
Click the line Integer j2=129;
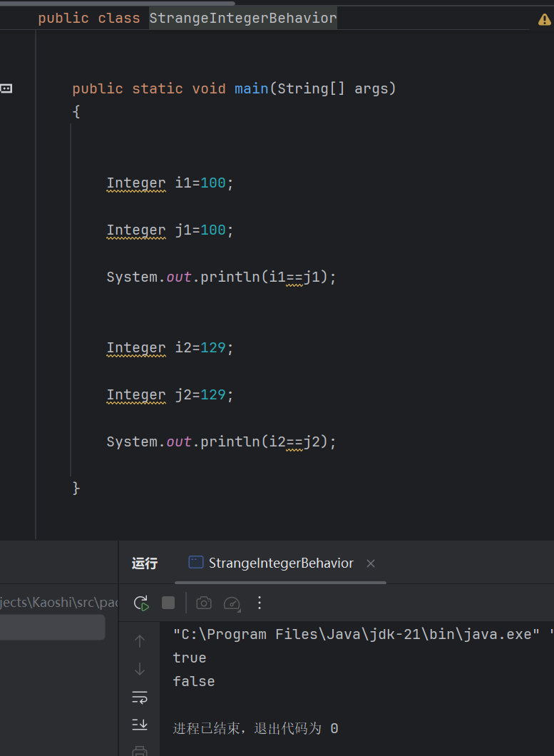coord(170,395)
